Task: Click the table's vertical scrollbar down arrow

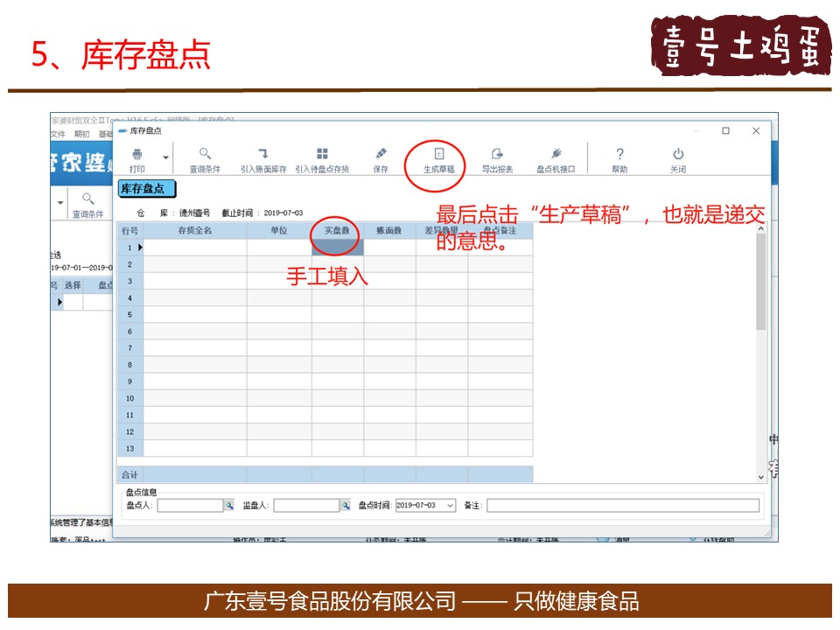Action: tap(760, 477)
